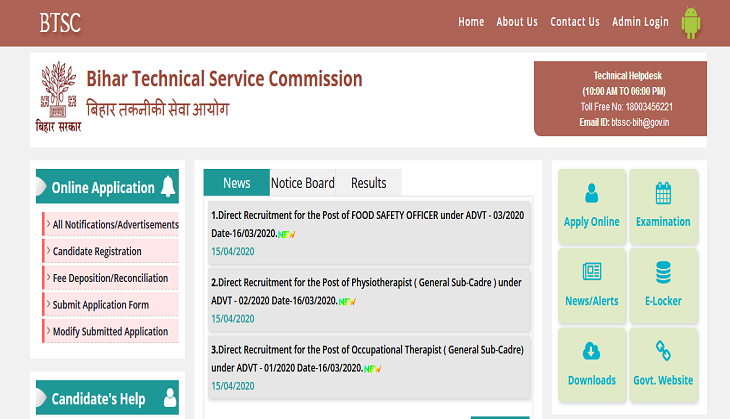This screenshot has height=419, width=730.
Task: Click the Examination calendar icon
Action: pos(663,193)
